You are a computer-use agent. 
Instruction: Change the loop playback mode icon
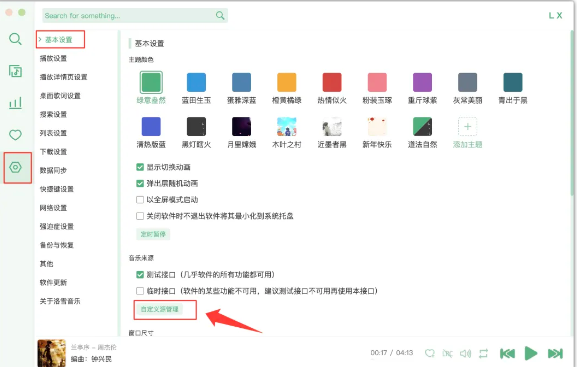484,353
